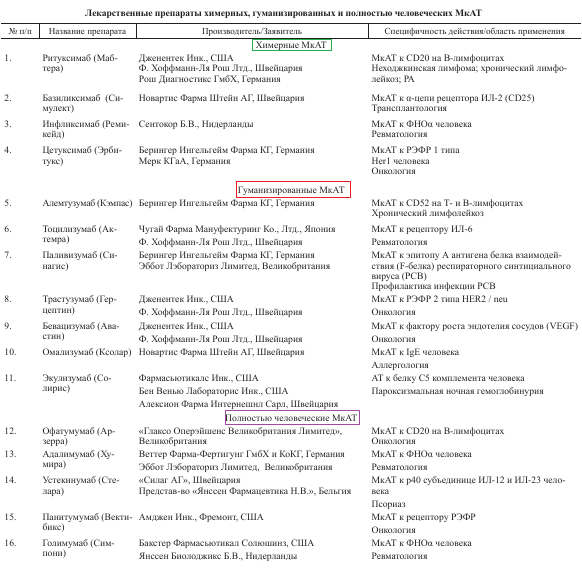Click 'Бакстер Фармасьютикал Солюшинз, США'
This screenshot has height=571, width=582.
226,543
